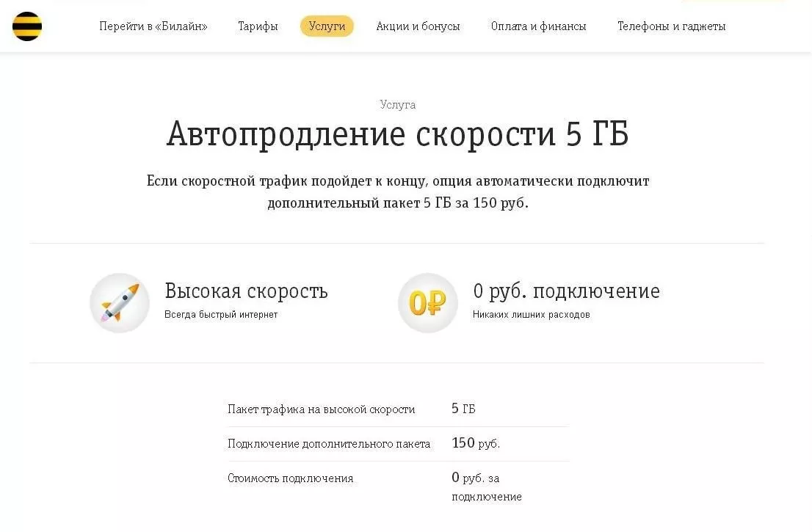The width and height of the screenshot is (812, 532).
Task: Click the Beeline striped logo
Action: click(27, 26)
